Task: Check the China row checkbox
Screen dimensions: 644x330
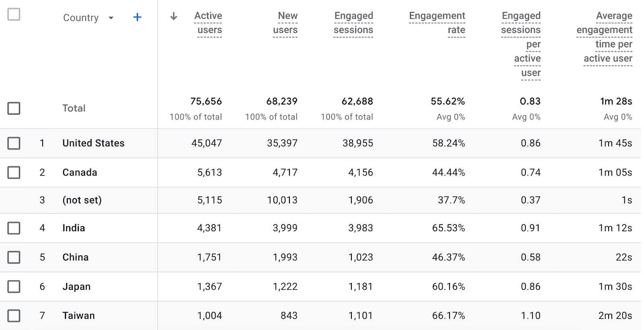Action: pos(14,257)
